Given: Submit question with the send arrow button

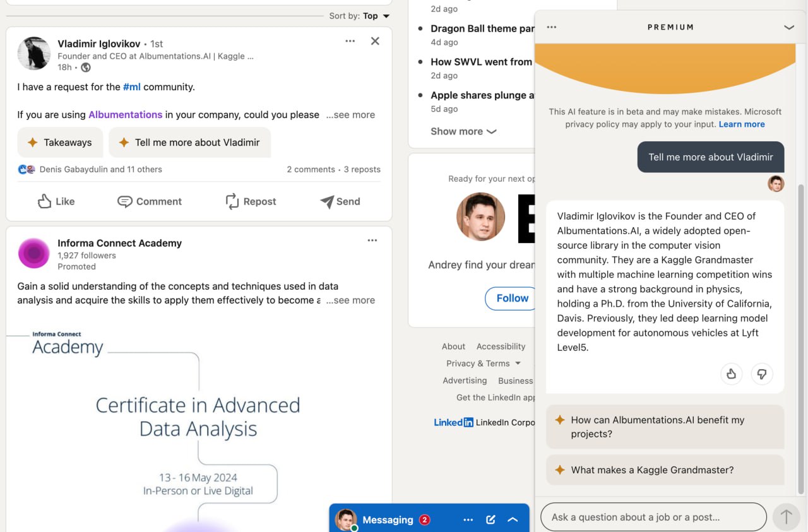Looking at the screenshot, I should click(787, 517).
